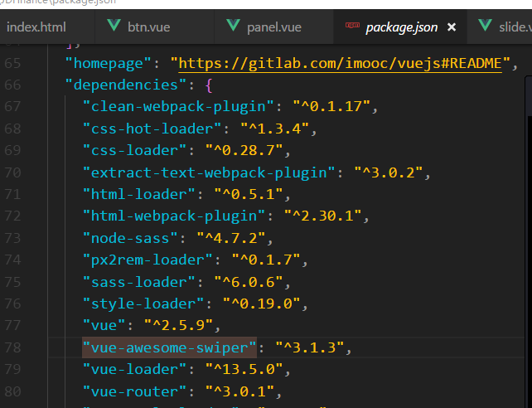The image size is (532, 408).
Task: Click the "^3.1.3" version value
Action: pyautogui.click(x=309, y=348)
